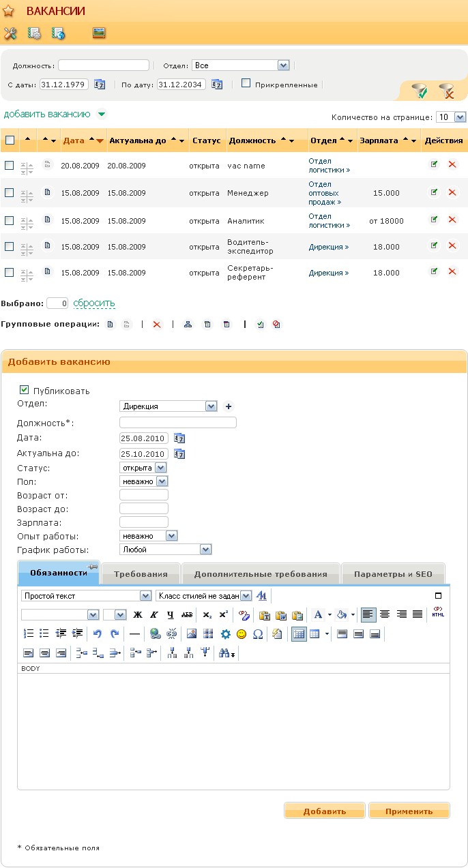Insert special character with Omega icon

click(x=258, y=633)
